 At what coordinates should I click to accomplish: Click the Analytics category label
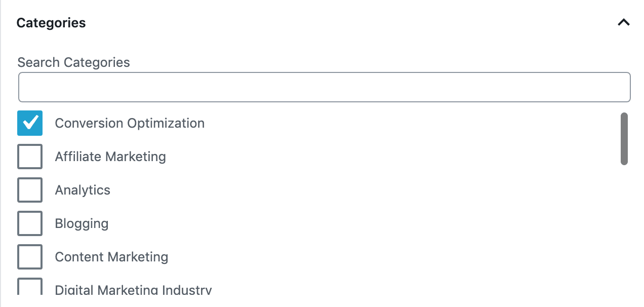(x=83, y=190)
